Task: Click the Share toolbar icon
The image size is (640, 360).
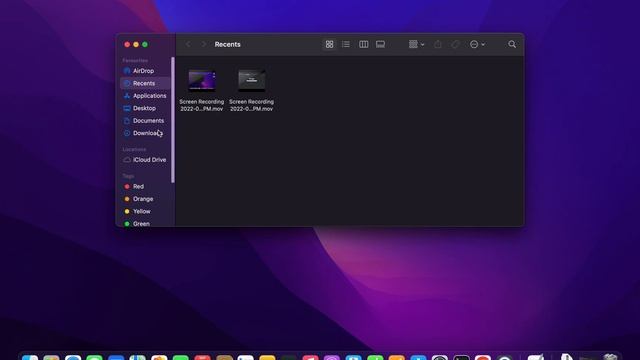Action: (438, 44)
